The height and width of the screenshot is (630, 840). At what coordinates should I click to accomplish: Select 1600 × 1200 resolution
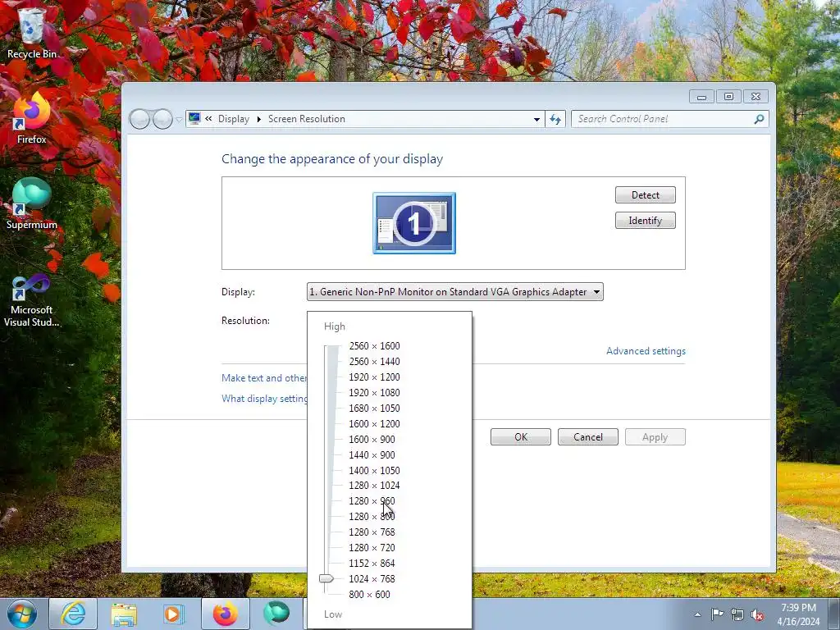pyautogui.click(x=374, y=424)
